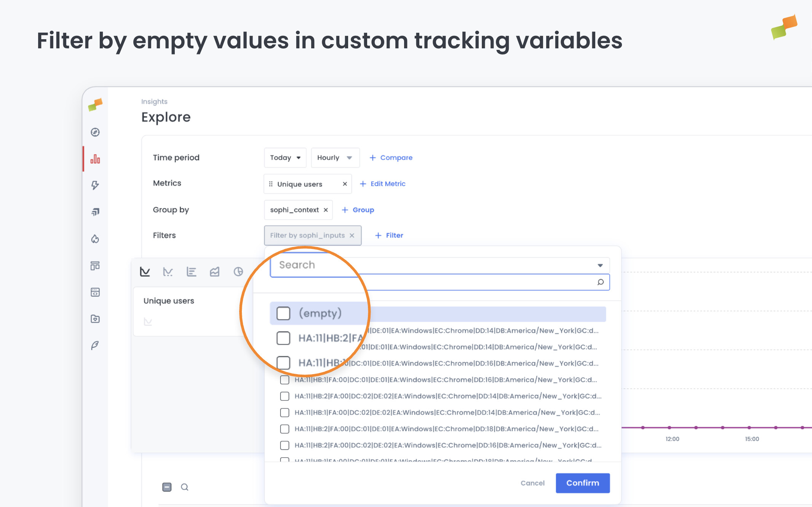
Task: Open the Today time period dropdown
Action: 285,157
